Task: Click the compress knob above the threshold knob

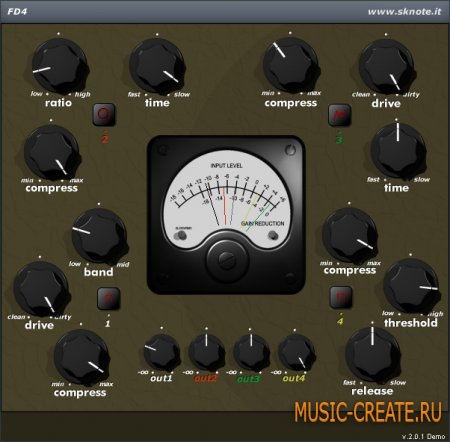Action: pyautogui.click(x=350, y=236)
